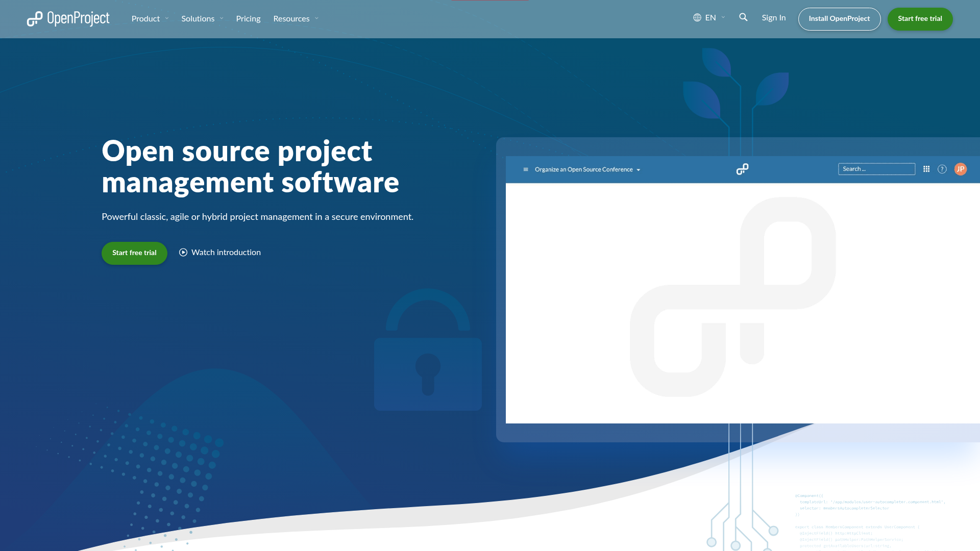Click Start free trial in the hero section
Image resolution: width=980 pixels, height=551 pixels.
tap(134, 253)
